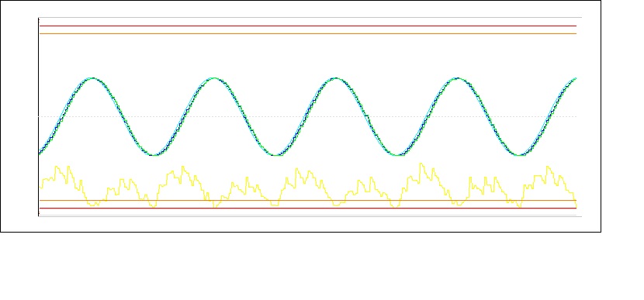Click the third peak of the sine wave
Screen dimensions: 644x300
[336, 78]
